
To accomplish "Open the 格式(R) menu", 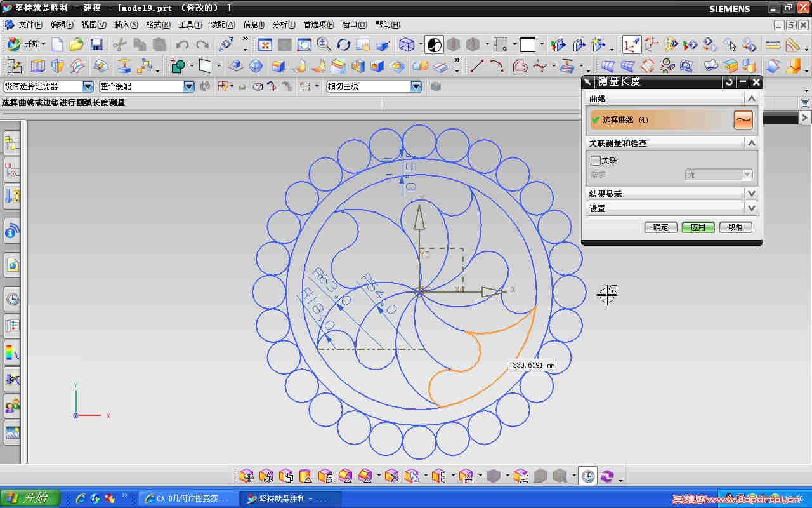I will 158,25.
